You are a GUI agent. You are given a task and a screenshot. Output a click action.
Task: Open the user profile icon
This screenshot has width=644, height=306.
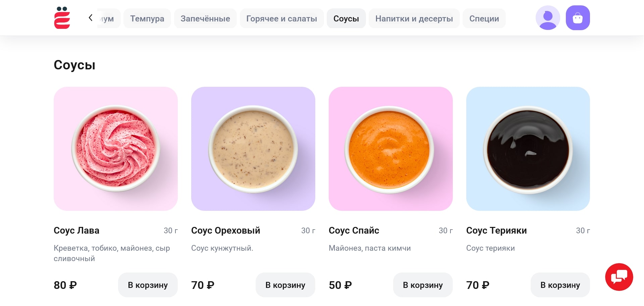coord(548,18)
